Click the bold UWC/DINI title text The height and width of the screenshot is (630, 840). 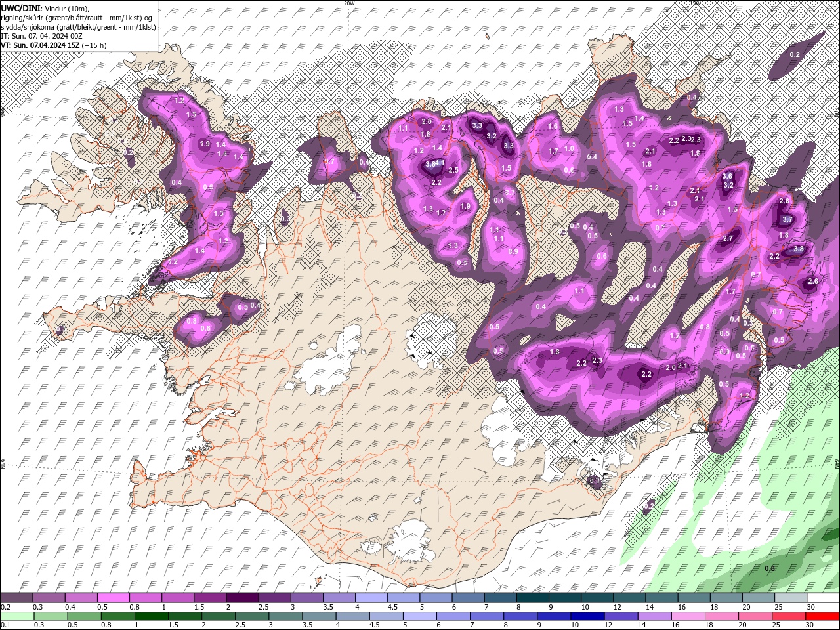tap(20, 7)
